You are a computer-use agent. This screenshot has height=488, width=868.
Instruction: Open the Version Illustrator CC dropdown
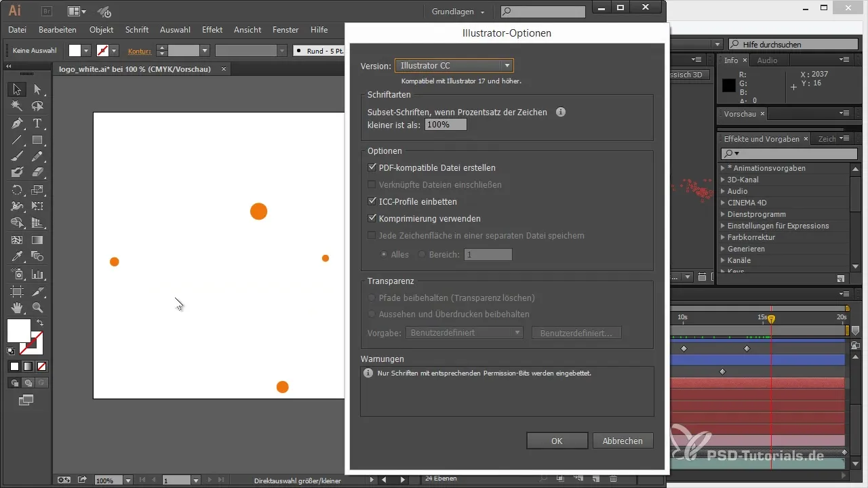pyautogui.click(x=454, y=66)
